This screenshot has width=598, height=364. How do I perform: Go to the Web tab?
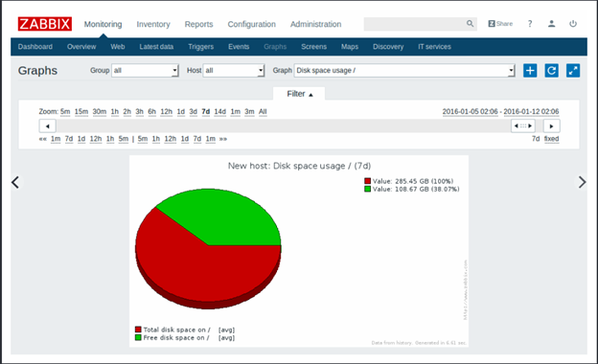point(118,47)
